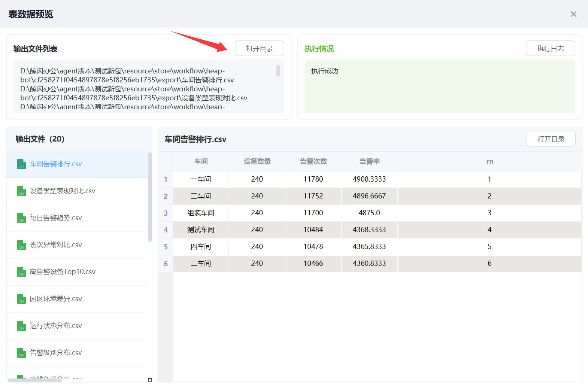The image size is (588, 389).
Task: Select 每日告警趋势.csv in the output list
Action: pos(56,218)
